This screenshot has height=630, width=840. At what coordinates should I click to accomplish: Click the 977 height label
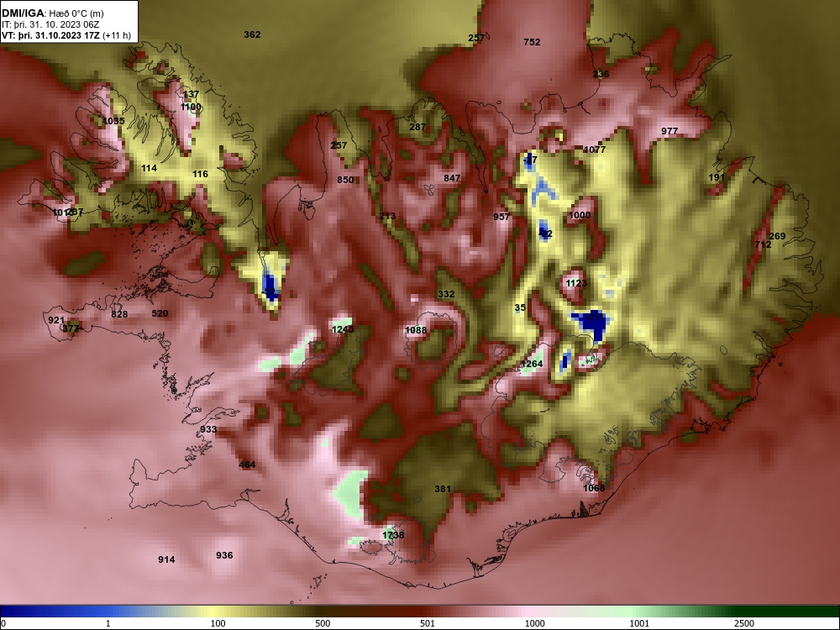coord(669,131)
